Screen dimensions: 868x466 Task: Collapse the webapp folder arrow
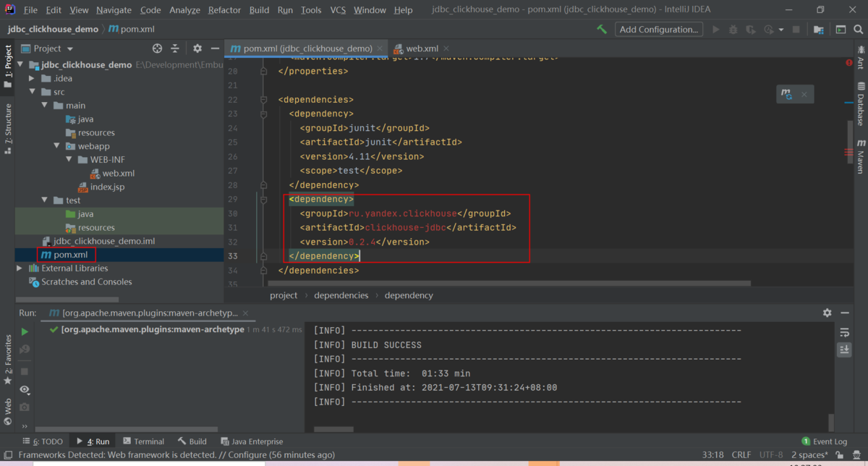(x=56, y=146)
